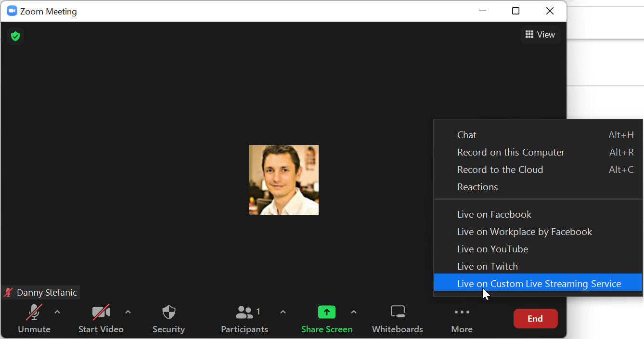Select Live on Facebook

pos(538,214)
